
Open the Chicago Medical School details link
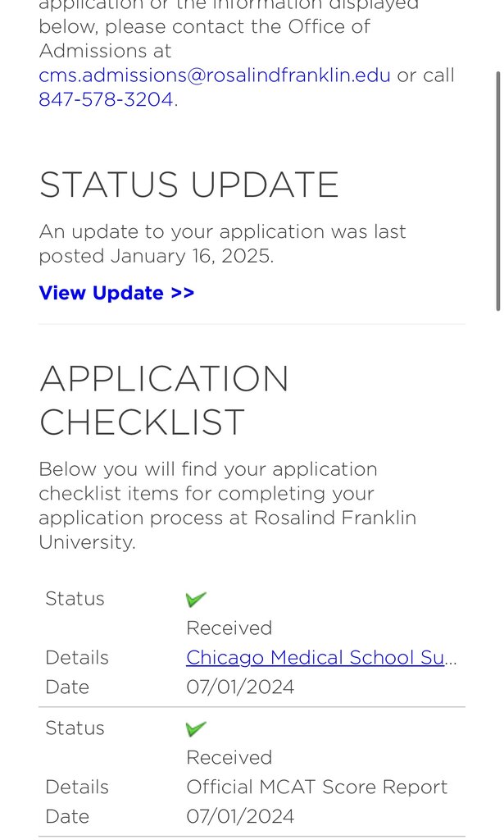(x=321, y=658)
